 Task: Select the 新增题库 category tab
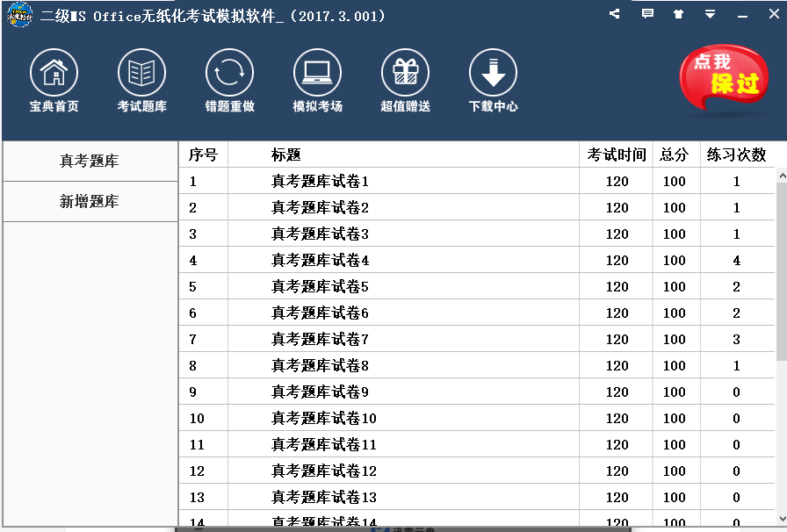click(90, 202)
